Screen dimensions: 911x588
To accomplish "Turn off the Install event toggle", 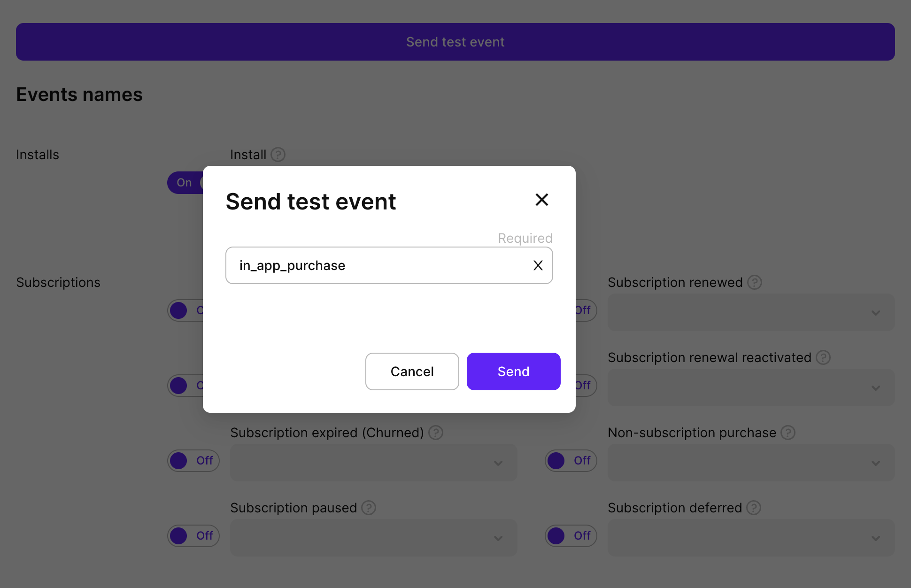I will [184, 183].
